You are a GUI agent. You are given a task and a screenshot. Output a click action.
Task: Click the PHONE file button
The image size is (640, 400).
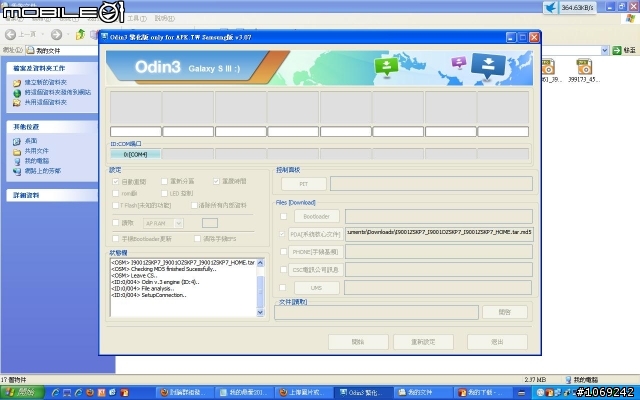pyautogui.click(x=316, y=252)
